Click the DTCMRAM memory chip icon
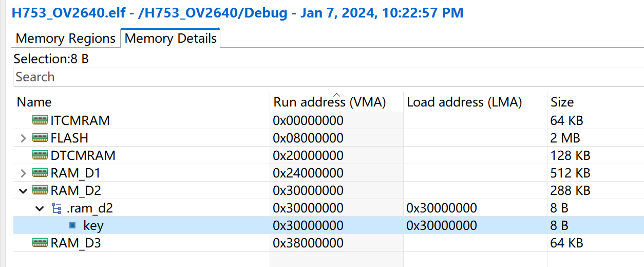 pos(40,155)
